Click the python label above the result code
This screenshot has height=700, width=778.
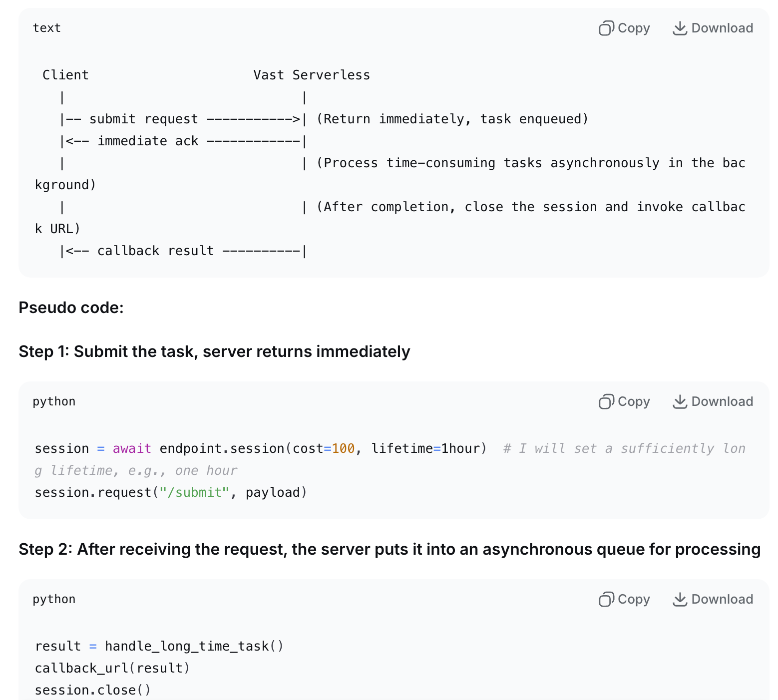pos(54,599)
